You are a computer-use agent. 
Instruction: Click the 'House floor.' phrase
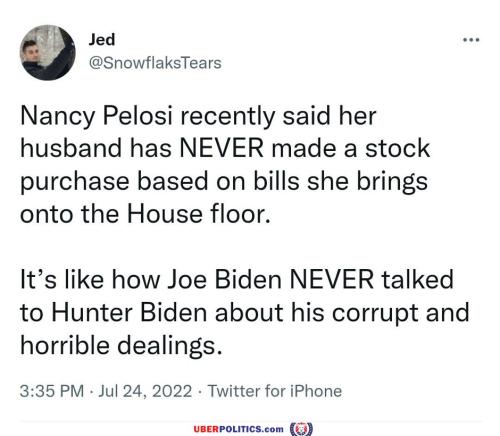(199, 213)
